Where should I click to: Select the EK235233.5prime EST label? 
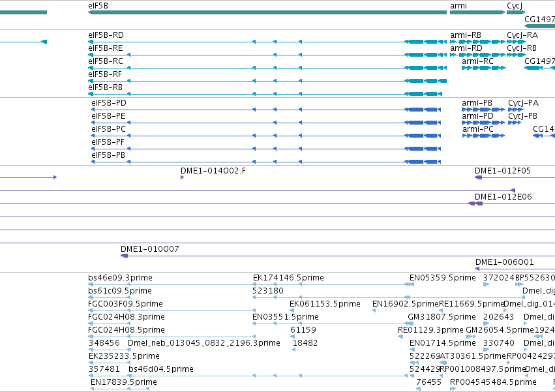coord(124,356)
